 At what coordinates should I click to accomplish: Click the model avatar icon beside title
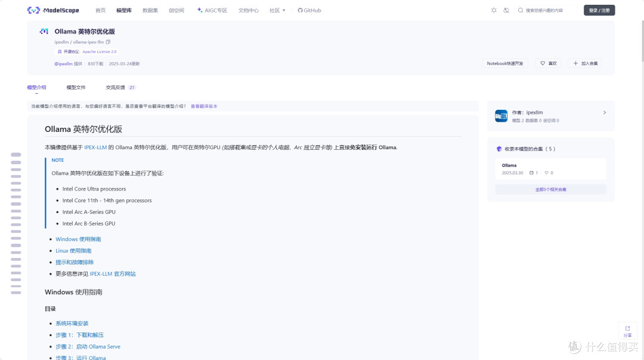pos(44,31)
